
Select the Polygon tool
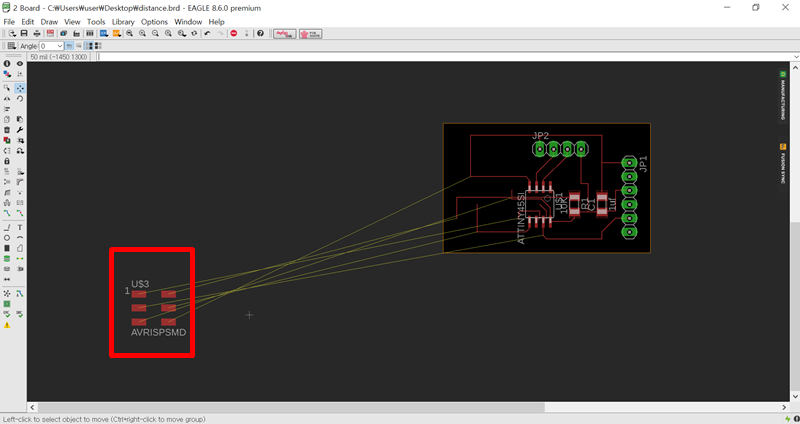click(x=20, y=248)
